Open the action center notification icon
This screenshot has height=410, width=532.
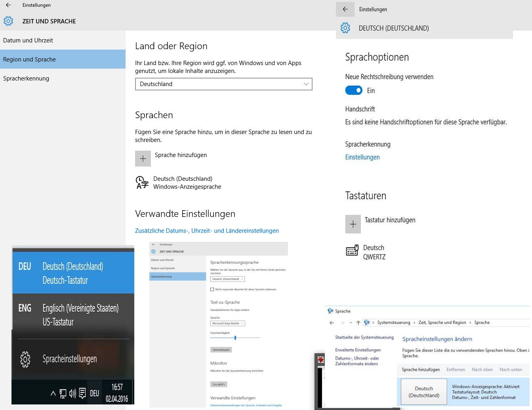[82, 393]
